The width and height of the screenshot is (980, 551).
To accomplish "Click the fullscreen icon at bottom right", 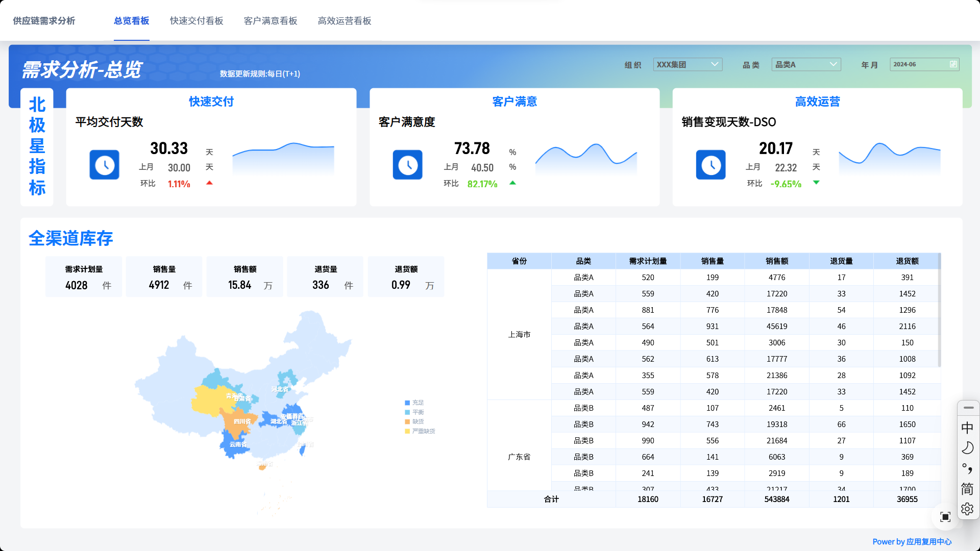I will [945, 517].
